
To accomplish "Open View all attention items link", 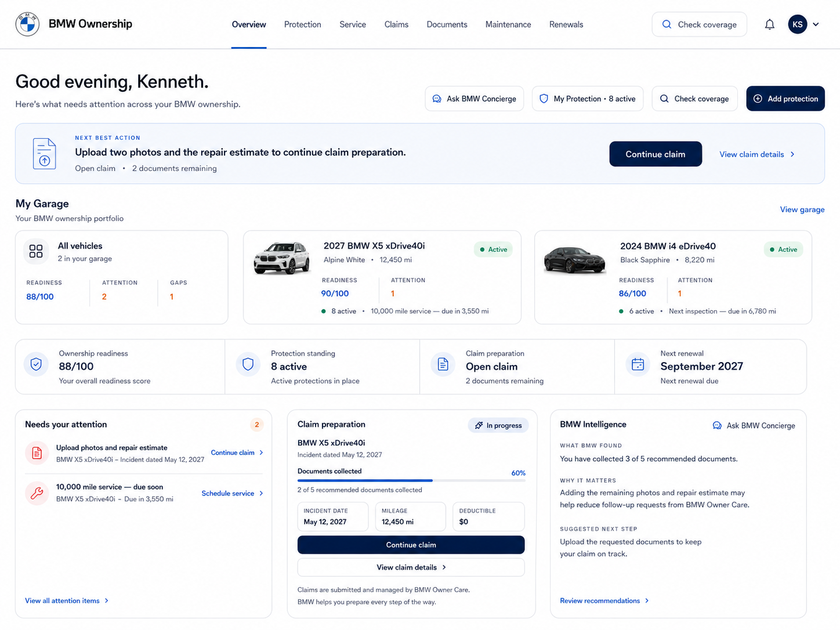I will click(67, 600).
